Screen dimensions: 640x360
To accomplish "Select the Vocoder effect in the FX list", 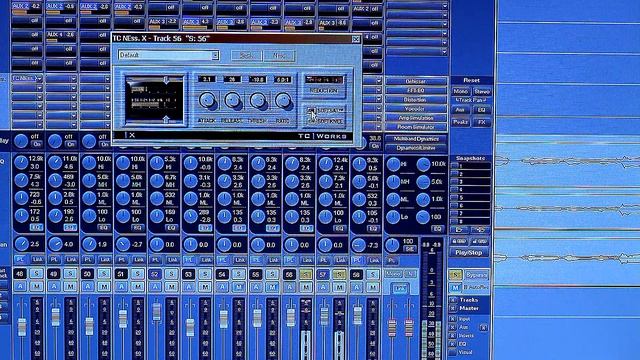I will click(x=416, y=109).
